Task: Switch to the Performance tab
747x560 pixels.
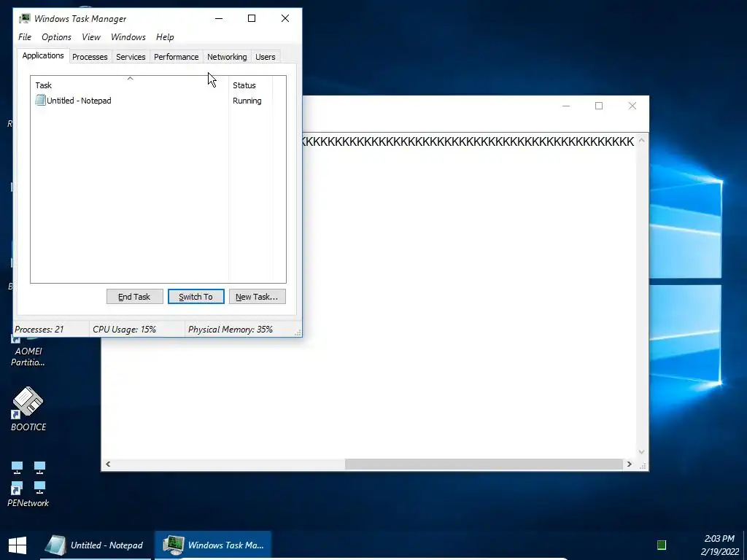Action: click(176, 57)
